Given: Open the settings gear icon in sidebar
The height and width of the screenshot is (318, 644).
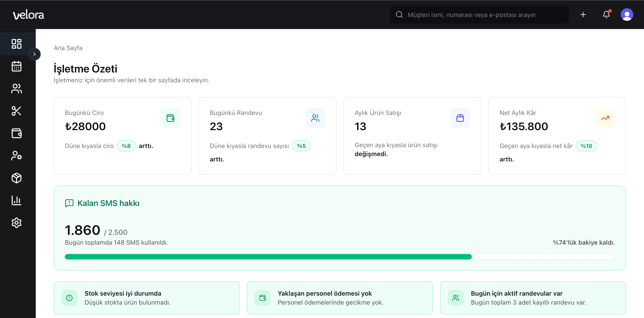Looking at the screenshot, I should pos(17,223).
